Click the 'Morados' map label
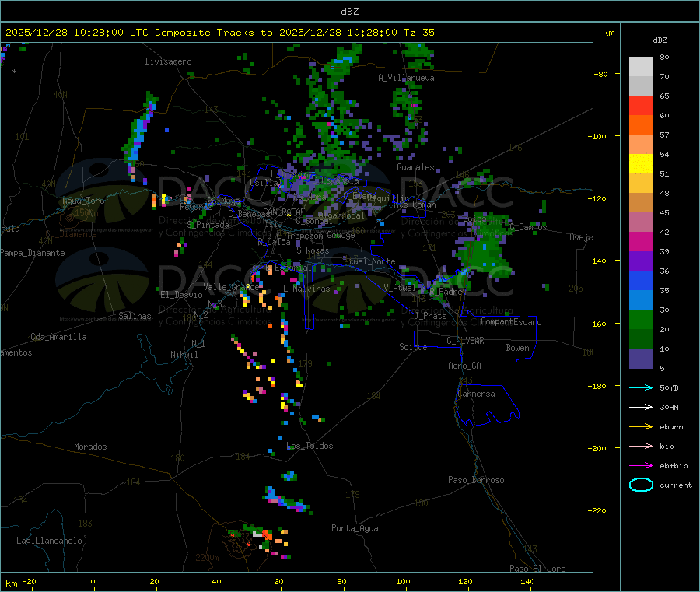The image size is (700, 592). (90, 447)
